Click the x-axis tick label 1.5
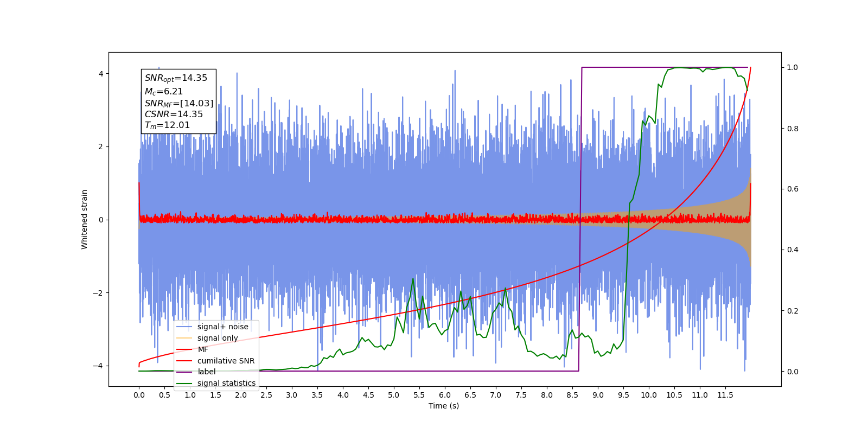 tap(215, 395)
